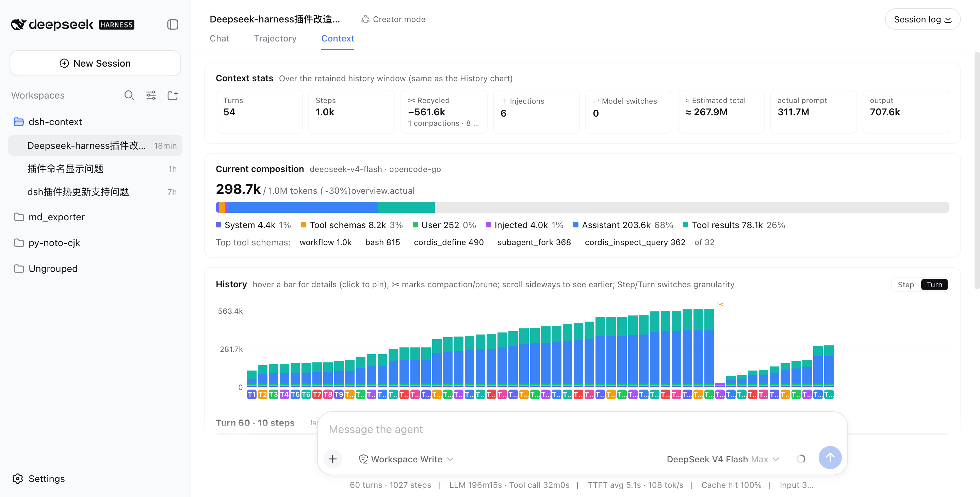This screenshot has height=497, width=980.
Task: Click the Injected purple legend swatch
Action: (x=489, y=225)
